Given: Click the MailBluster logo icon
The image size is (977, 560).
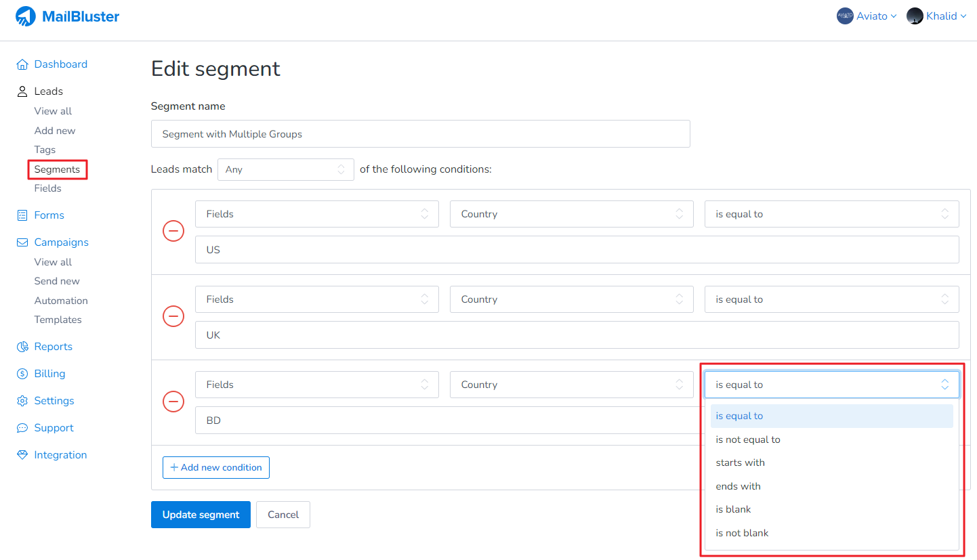Looking at the screenshot, I should pyautogui.click(x=26, y=16).
